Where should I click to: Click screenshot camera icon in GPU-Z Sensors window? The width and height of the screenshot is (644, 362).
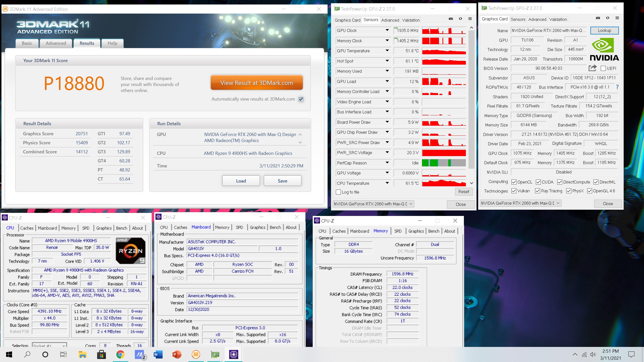click(451, 19)
